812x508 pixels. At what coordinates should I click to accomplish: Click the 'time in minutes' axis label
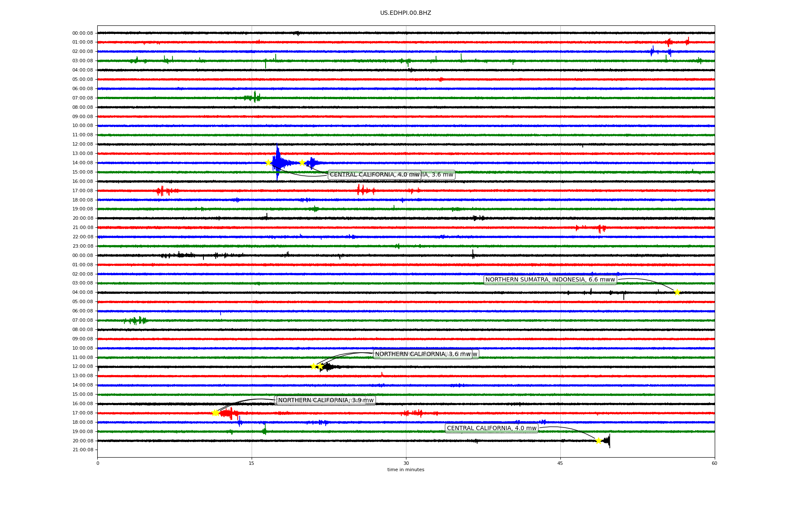tap(406, 469)
